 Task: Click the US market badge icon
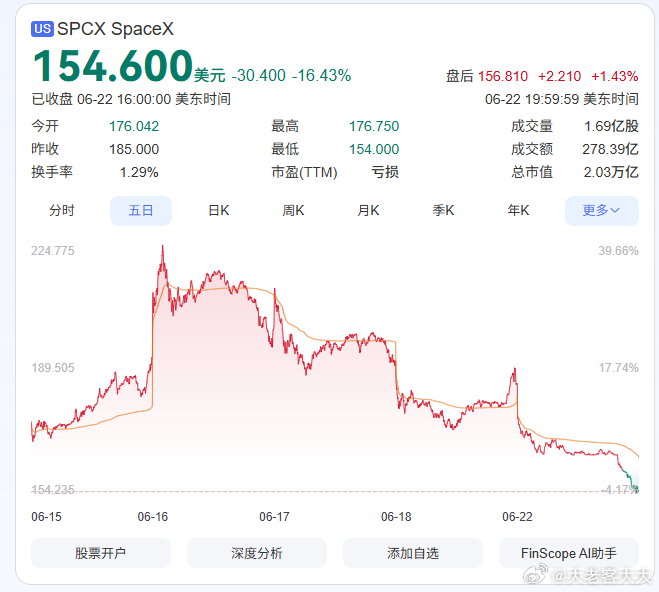(x=42, y=29)
